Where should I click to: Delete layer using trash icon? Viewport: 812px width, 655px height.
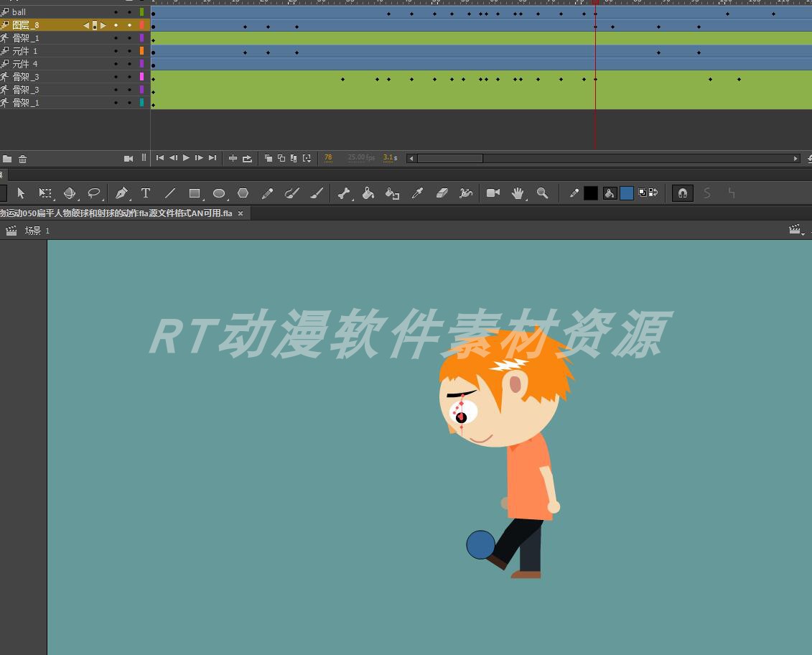[x=23, y=159]
